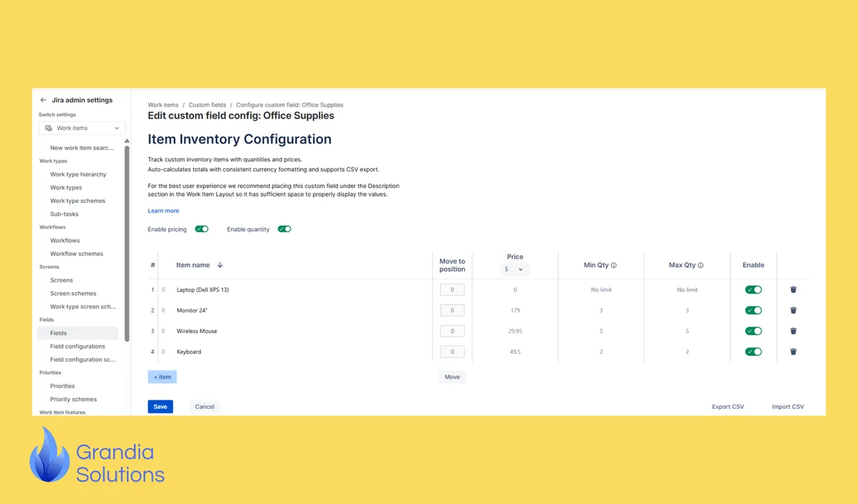The image size is (858, 504).
Task: Click the Move button
Action: pyautogui.click(x=453, y=377)
